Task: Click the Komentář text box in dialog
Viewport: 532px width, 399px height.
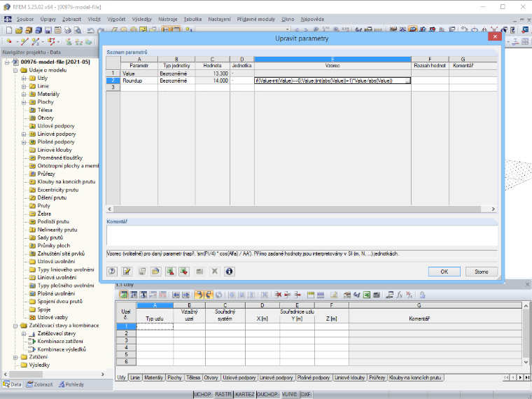Action: (302, 235)
